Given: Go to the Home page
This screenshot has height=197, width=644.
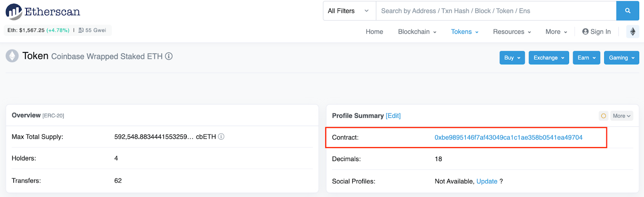Looking at the screenshot, I should tap(374, 32).
